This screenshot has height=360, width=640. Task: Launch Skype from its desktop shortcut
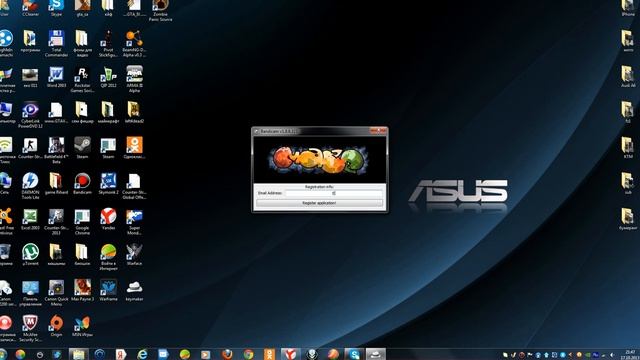[x=56, y=8]
